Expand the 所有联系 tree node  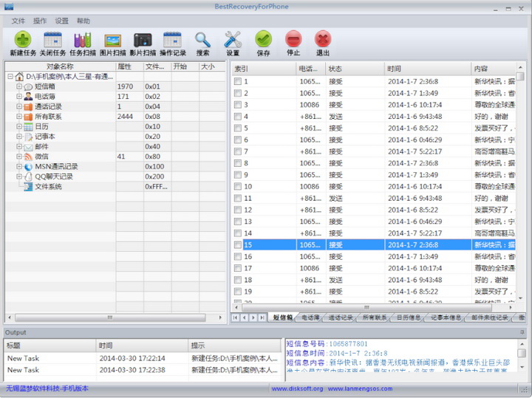point(19,117)
